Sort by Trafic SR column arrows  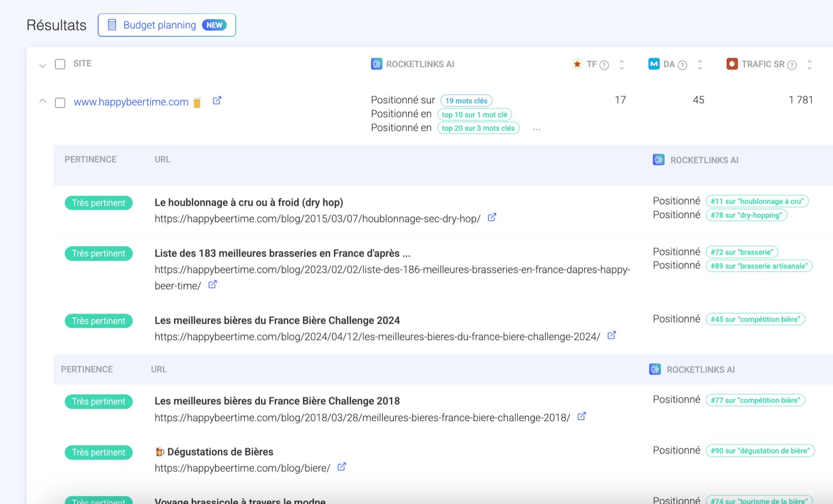(x=809, y=65)
